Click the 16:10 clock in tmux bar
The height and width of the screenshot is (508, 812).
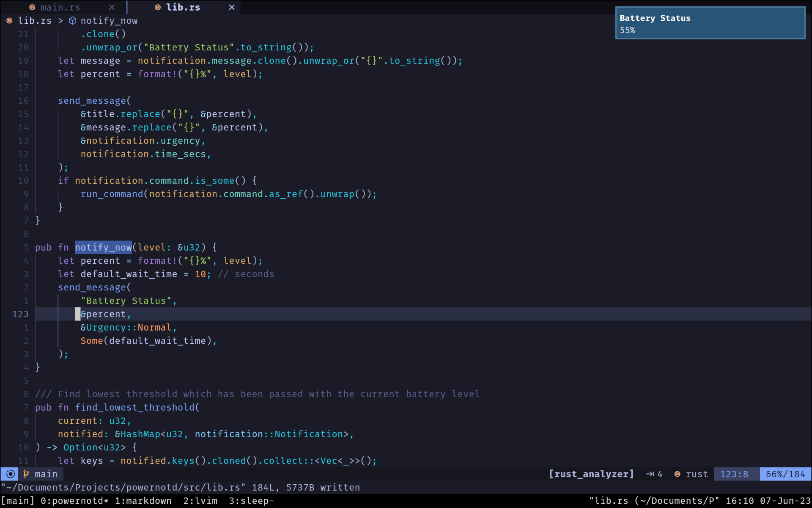click(x=740, y=501)
